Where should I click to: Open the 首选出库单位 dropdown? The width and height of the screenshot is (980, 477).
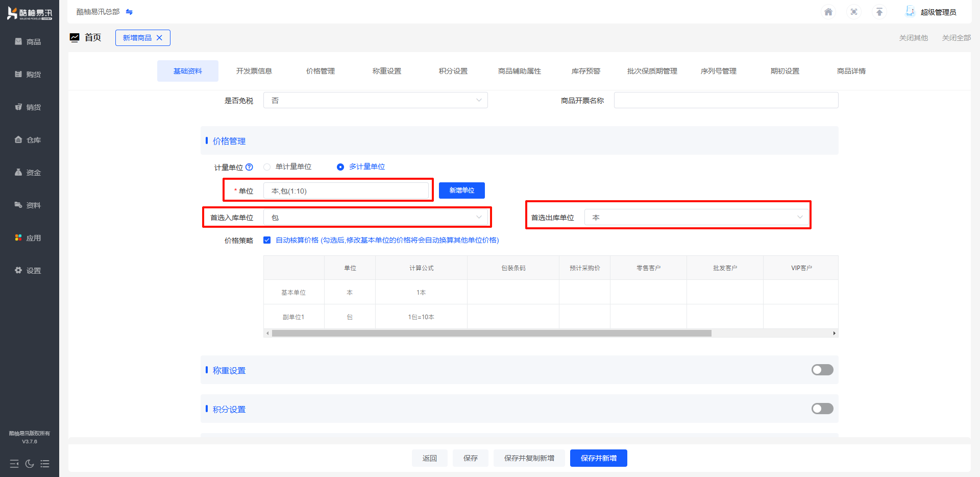point(696,218)
